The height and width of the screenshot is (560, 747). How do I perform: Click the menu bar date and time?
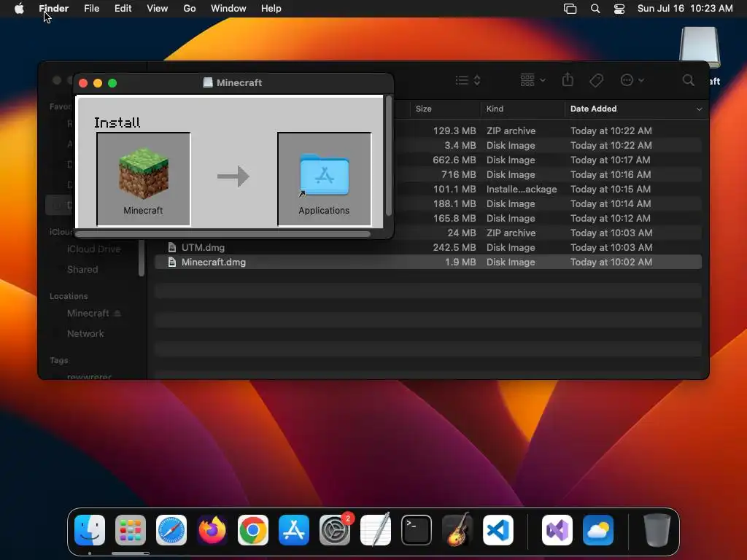685,9
